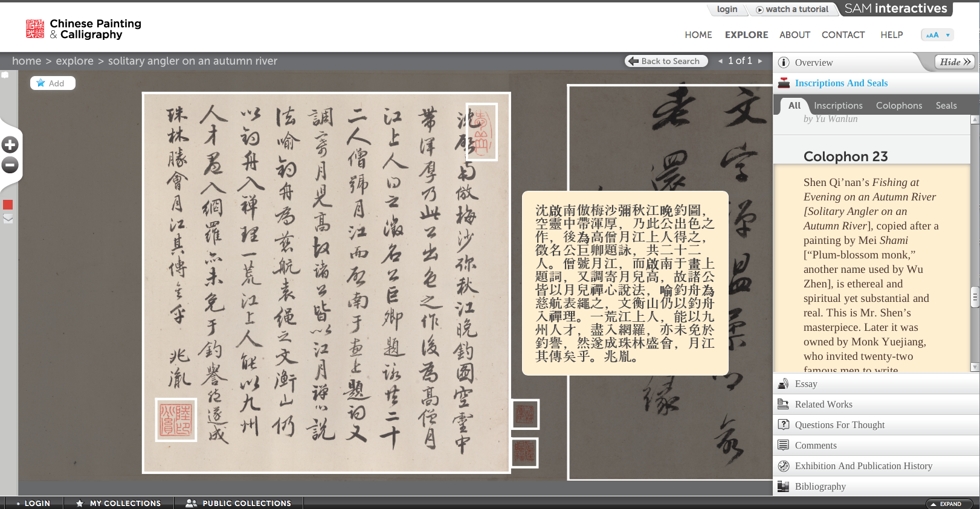Go back to search results
This screenshot has width=980, height=509.
(x=666, y=61)
